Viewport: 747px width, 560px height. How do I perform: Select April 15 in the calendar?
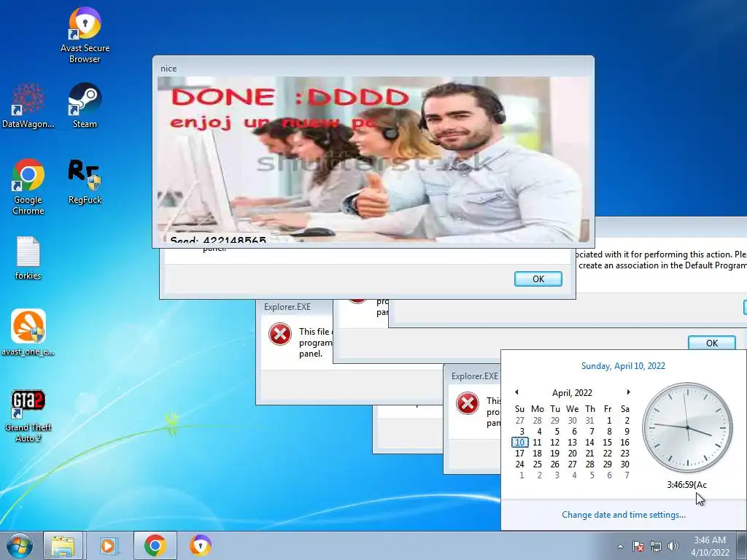pyautogui.click(x=608, y=443)
